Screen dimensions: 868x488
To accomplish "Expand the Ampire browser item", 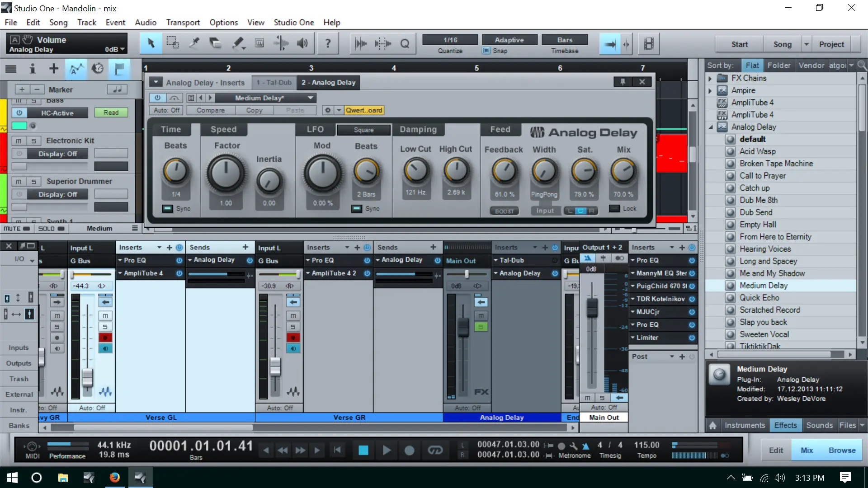I will tap(710, 90).
